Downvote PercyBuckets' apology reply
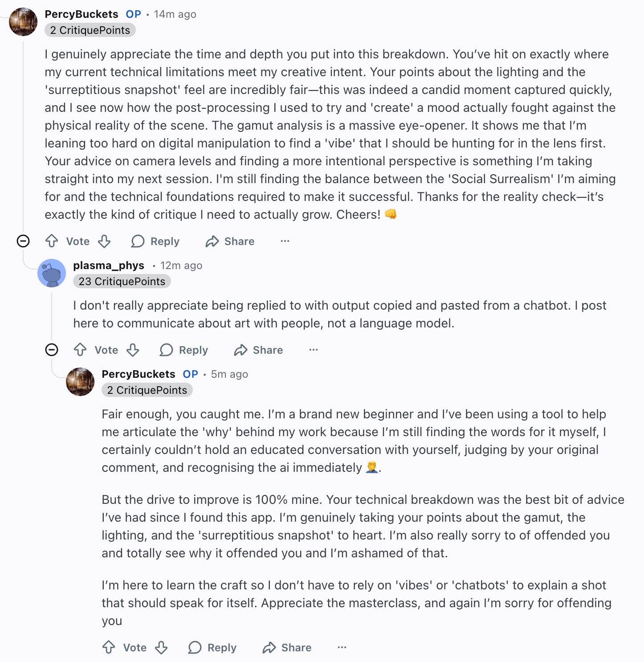The width and height of the screenshot is (644, 662). 161,647
